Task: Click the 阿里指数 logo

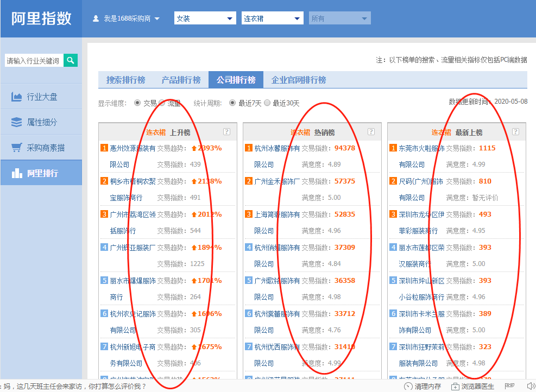Action: pos(41,18)
